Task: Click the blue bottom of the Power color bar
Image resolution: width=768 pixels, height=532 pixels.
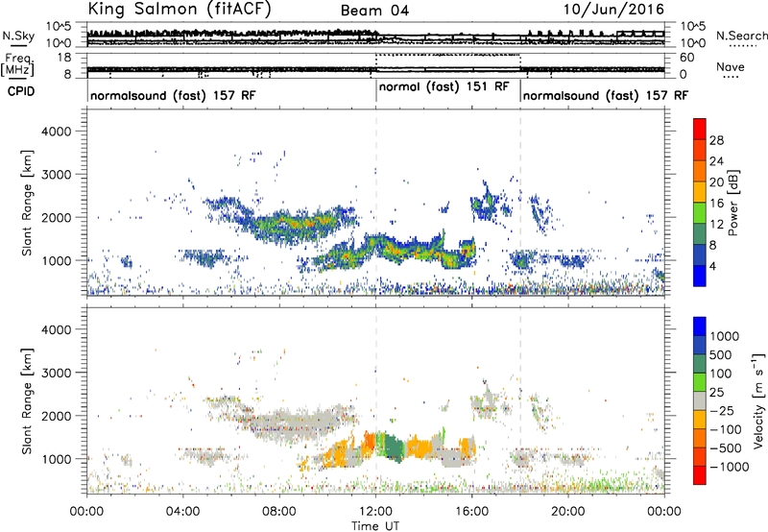Action: [x=700, y=276]
